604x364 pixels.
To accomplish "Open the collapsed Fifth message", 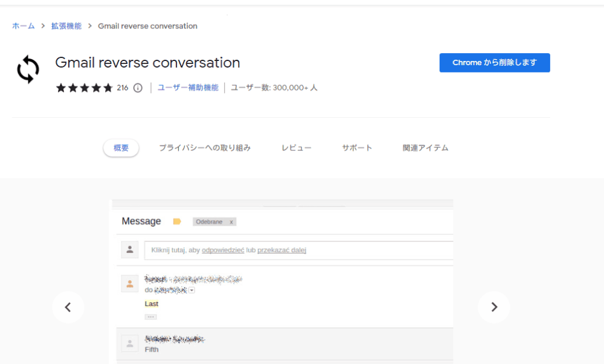I will click(x=284, y=344).
